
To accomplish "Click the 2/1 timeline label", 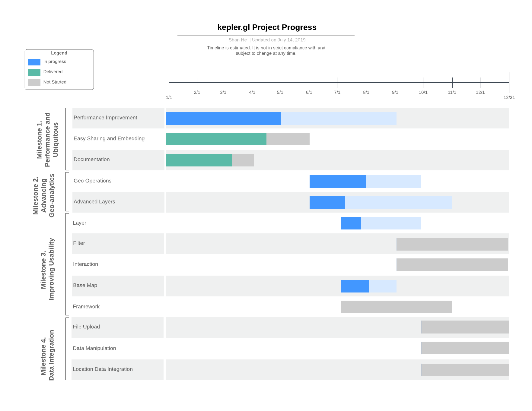I will click(197, 92).
